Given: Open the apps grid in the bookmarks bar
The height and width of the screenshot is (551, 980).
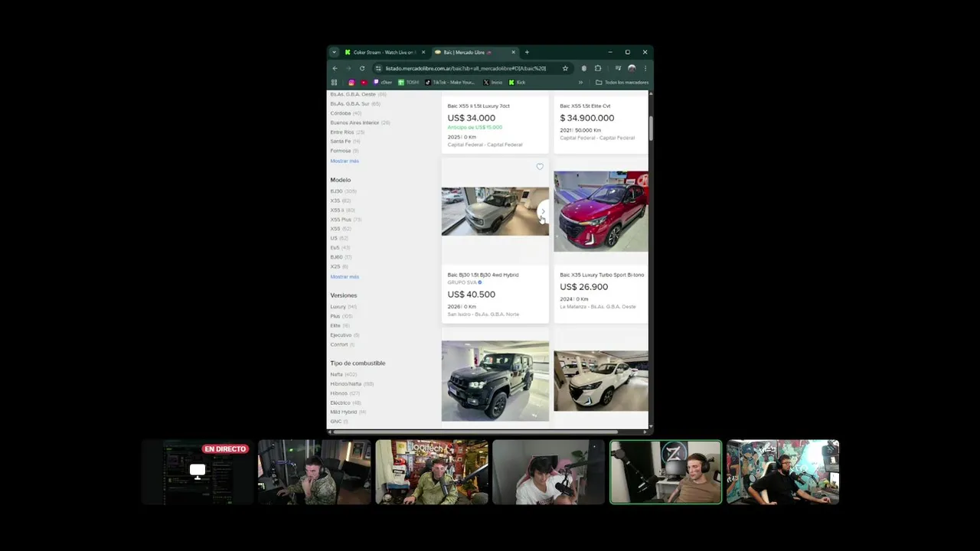Looking at the screenshot, I should tap(334, 82).
